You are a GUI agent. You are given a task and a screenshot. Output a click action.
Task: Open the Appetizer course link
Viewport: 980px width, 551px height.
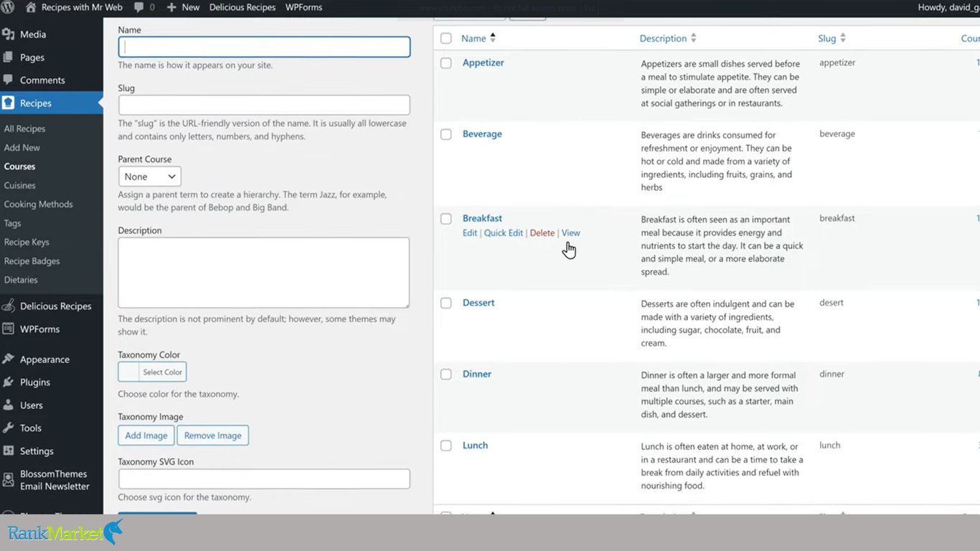(484, 62)
